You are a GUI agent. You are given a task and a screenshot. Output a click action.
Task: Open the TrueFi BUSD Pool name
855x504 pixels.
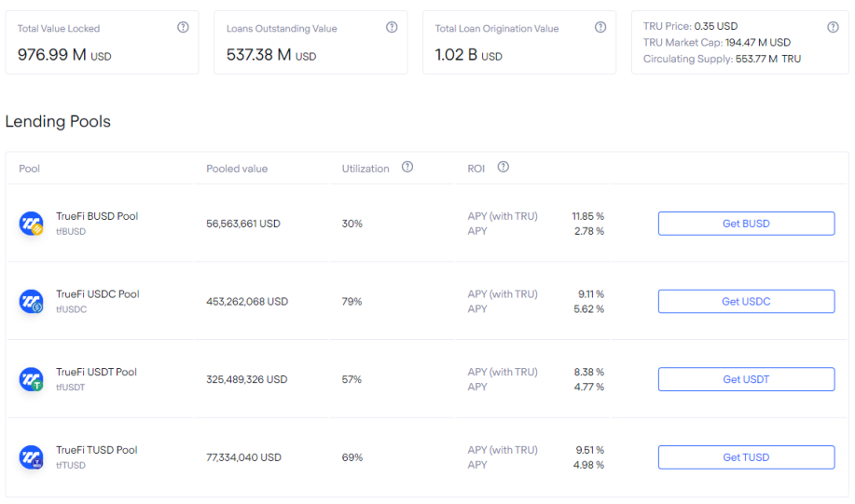[x=97, y=216]
